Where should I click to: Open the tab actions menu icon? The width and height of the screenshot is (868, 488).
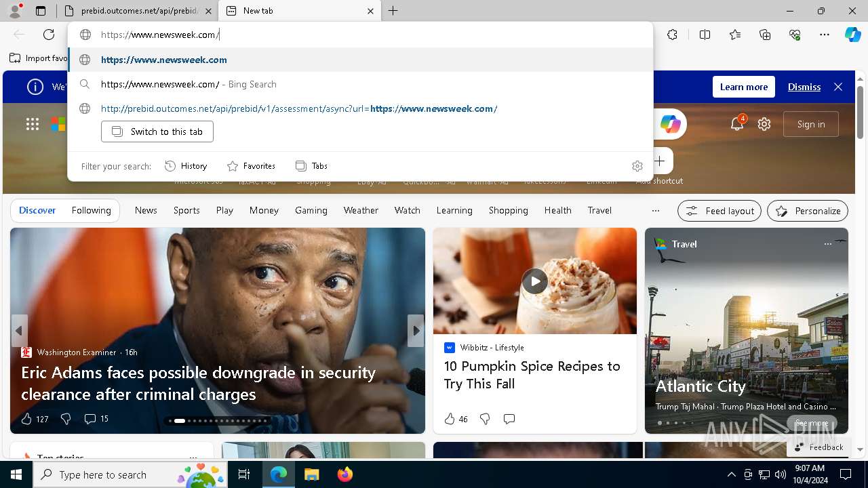(41, 11)
